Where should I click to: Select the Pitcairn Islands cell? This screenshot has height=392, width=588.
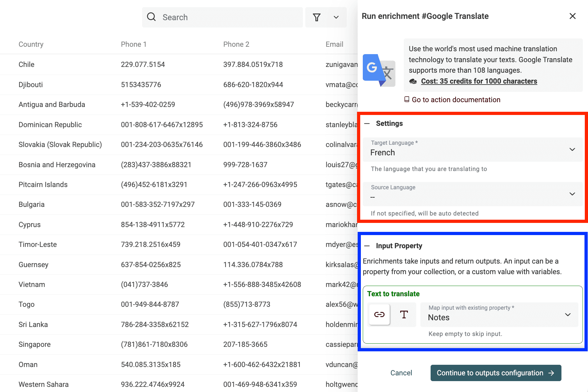pos(43,184)
